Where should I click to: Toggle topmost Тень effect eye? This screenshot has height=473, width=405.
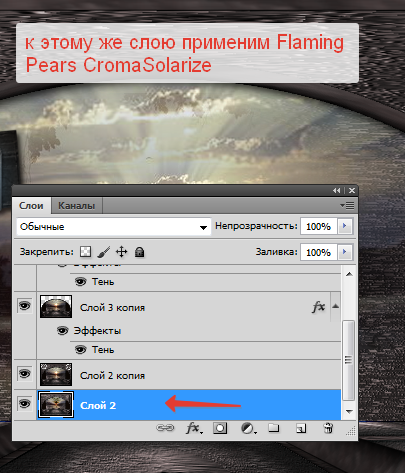pos(80,282)
